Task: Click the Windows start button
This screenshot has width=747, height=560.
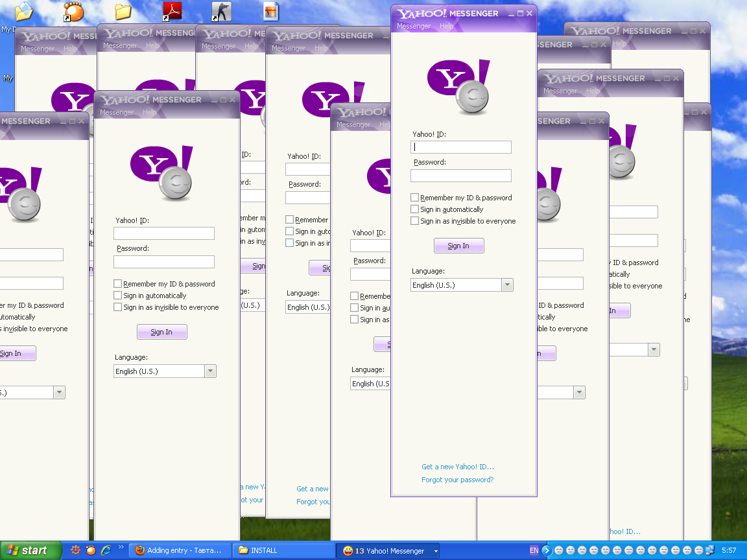Action: click(30, 550)
